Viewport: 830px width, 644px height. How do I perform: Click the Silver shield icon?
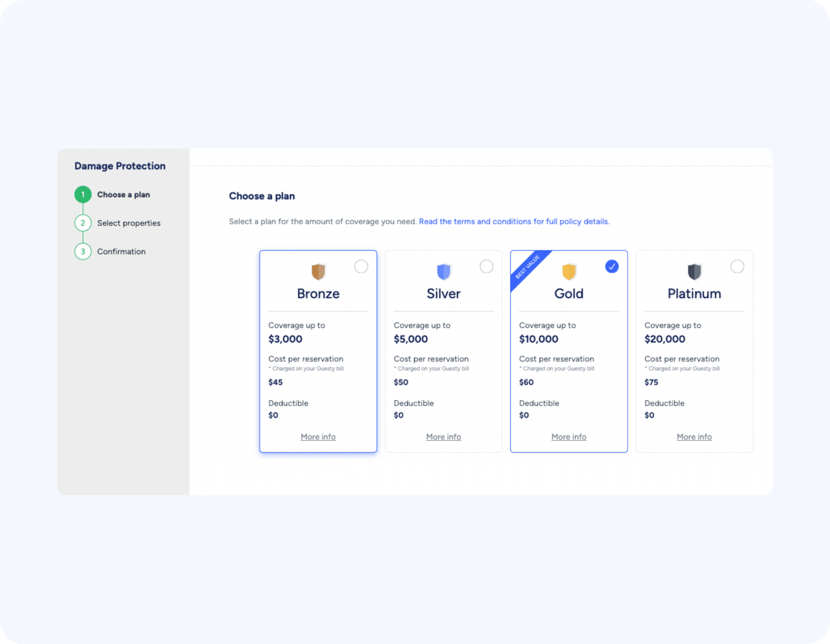444,272
